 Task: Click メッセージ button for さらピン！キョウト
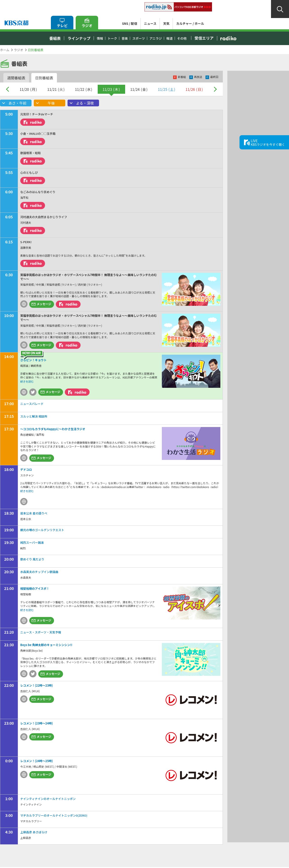[50, 392]
